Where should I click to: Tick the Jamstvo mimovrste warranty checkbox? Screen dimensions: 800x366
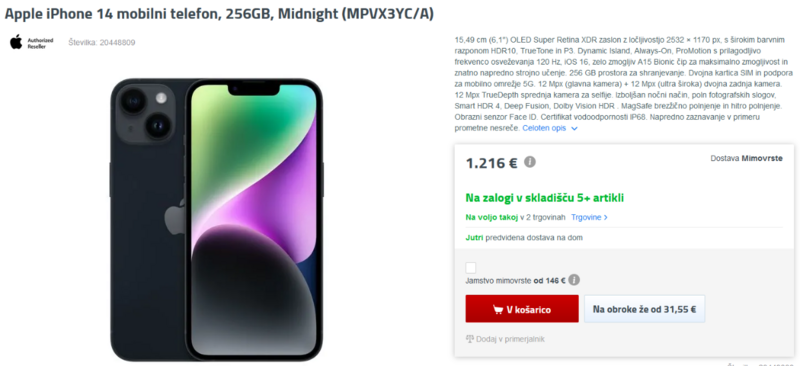point(471,268)
